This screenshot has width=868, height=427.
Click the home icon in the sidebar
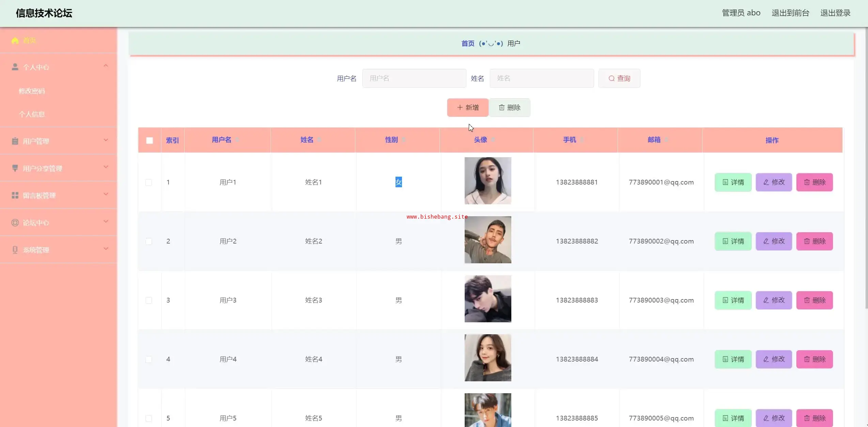[15, 40]
